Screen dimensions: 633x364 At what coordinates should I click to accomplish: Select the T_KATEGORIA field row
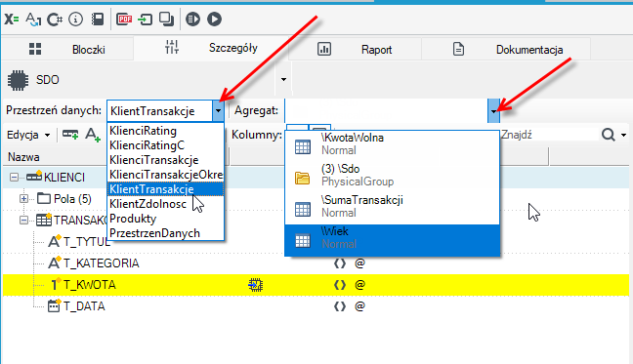[316, 263]
